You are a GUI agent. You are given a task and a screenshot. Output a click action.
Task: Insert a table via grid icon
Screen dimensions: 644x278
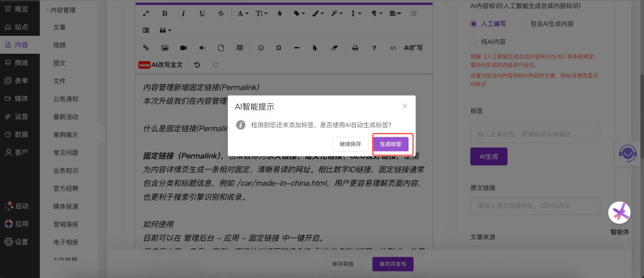(240, 48)
